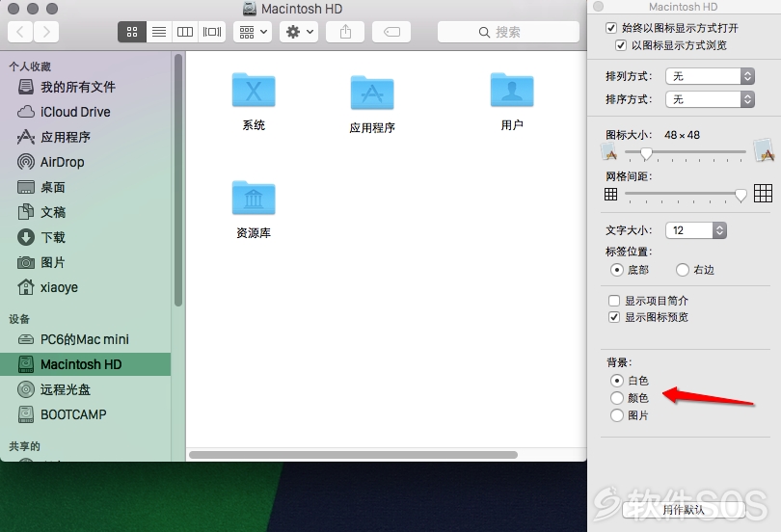Open 图片 in sidebar
The height and width of the screenshot is (532, 781).
[x=86, y=262]
